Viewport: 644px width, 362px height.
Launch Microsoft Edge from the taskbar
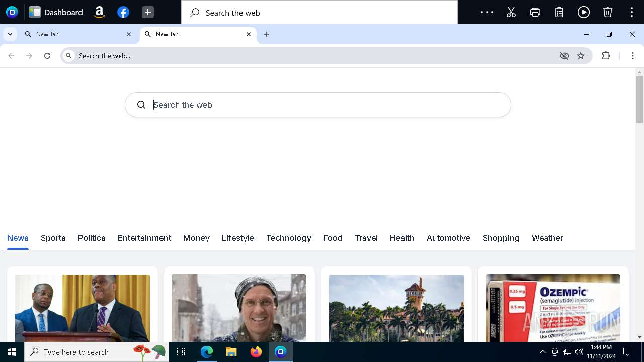coord(207,352)
